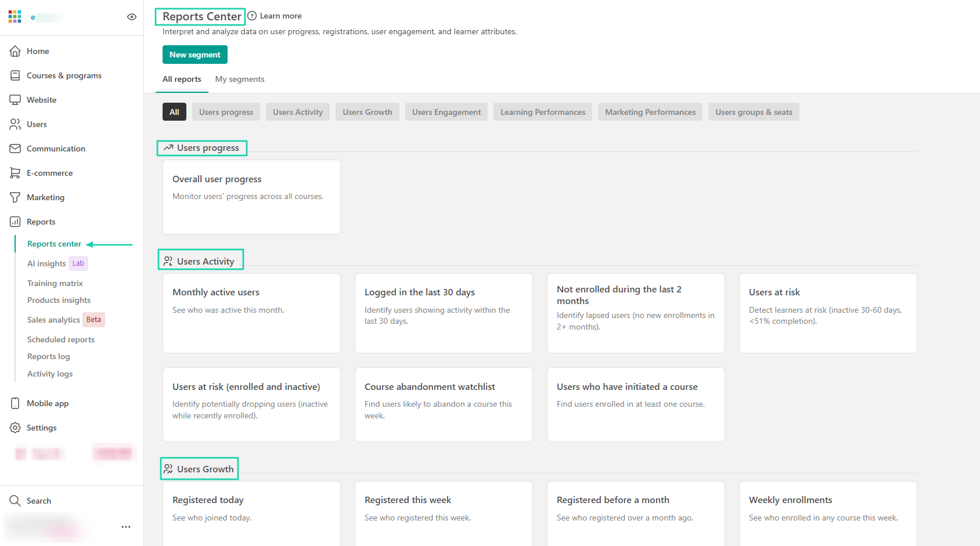Screen dimensions: 980x546
Task: Click the Website monitor icon
Action: point(15,100)
